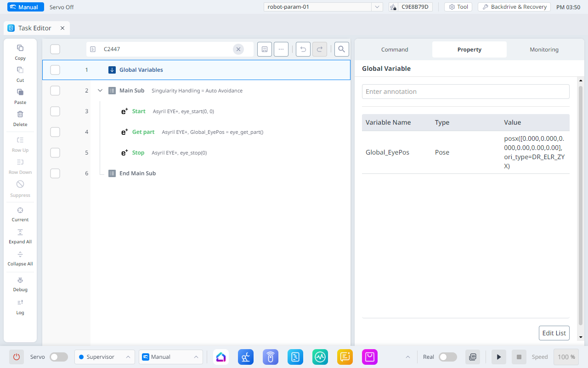Image resolution: width=588 pixels, height=368 pixels.
Task: Check the End Main Sub row checkbox
Action: (55, 173)
